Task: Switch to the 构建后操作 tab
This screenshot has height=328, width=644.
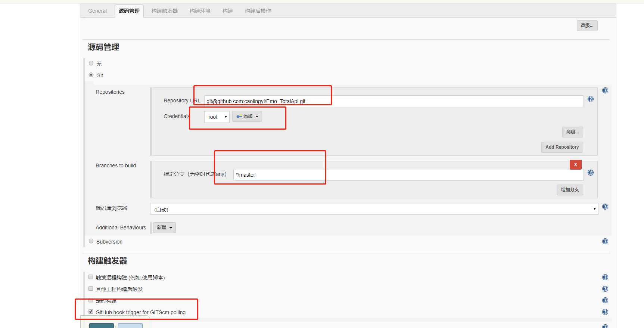Action: (x=258, y=11)
